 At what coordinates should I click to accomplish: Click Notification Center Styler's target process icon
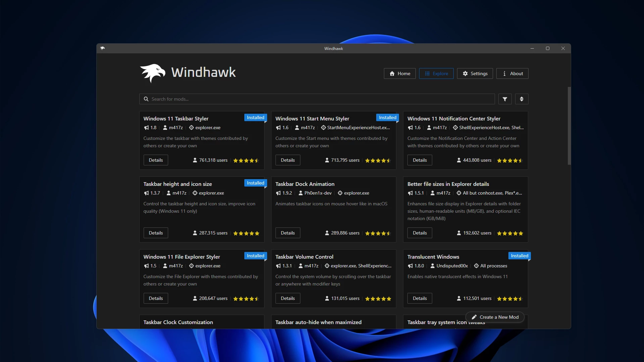click(455, 127)
